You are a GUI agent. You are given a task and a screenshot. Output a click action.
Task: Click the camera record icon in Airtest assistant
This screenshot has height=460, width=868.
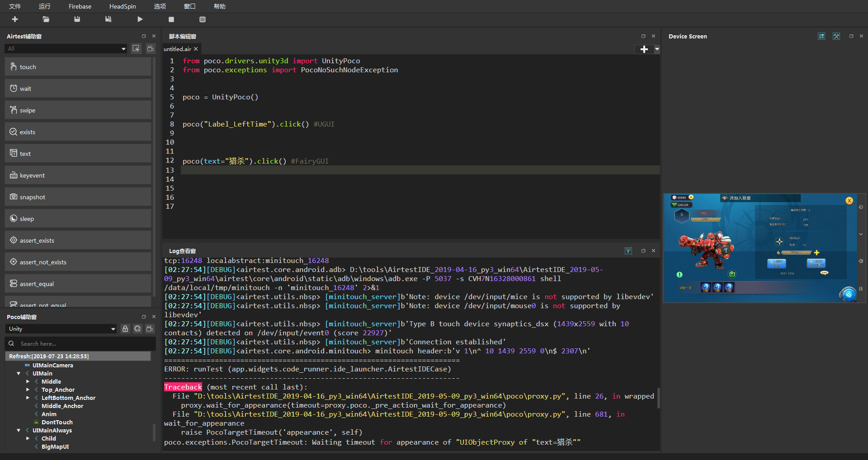coord(151,48)
